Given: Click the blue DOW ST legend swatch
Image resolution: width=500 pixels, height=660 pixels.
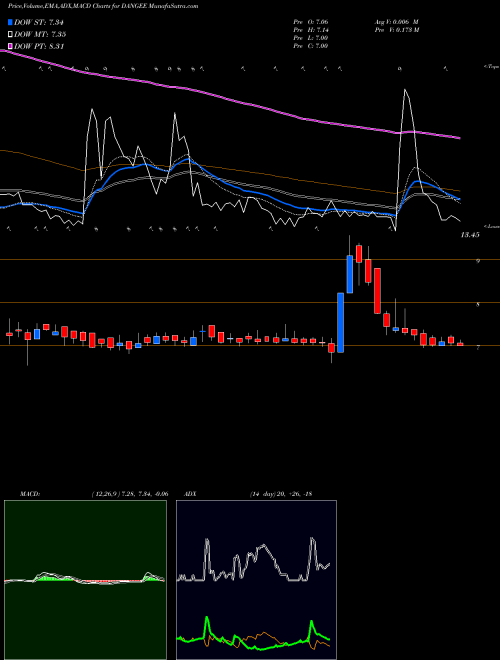Looking at the screenshot, I should [x=10, y=22].
